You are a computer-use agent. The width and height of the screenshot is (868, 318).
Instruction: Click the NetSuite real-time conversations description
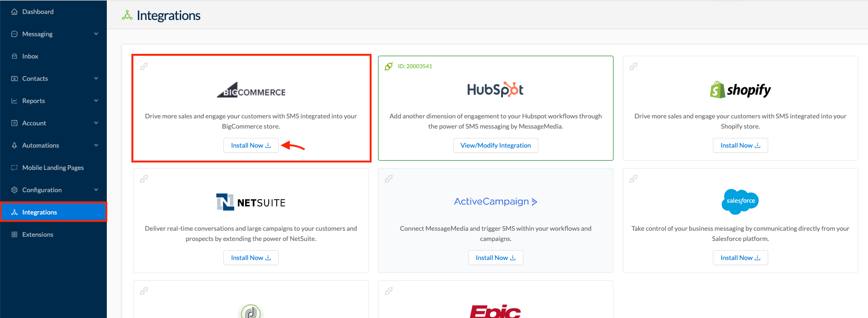[251, 234]
